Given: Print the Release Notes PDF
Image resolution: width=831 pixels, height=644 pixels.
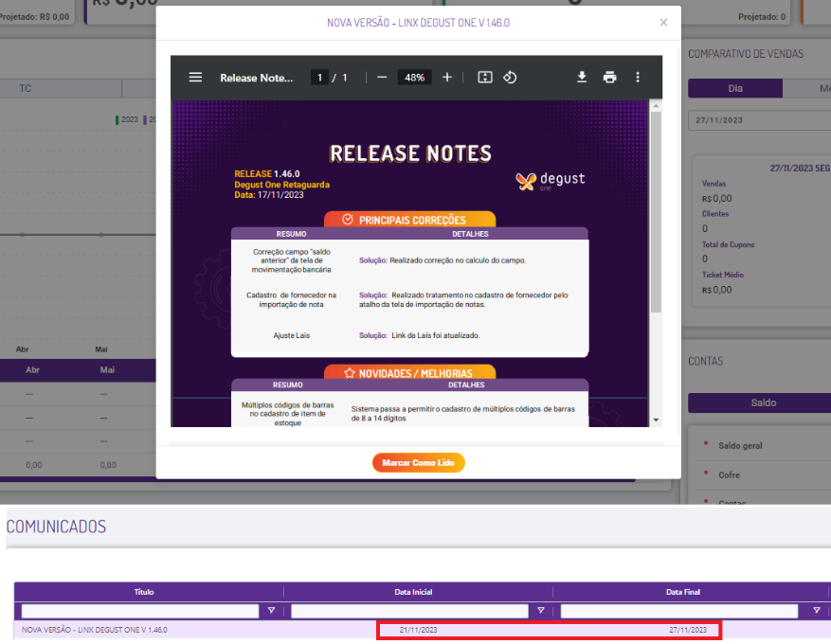Looking at the screenshot, I should (x=609, y=78).
